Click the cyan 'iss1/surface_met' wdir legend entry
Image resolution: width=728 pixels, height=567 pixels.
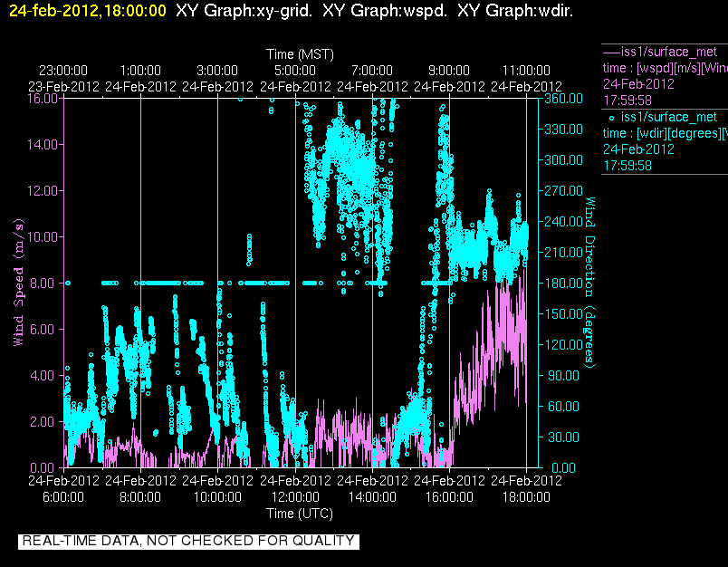click(669, 117)
